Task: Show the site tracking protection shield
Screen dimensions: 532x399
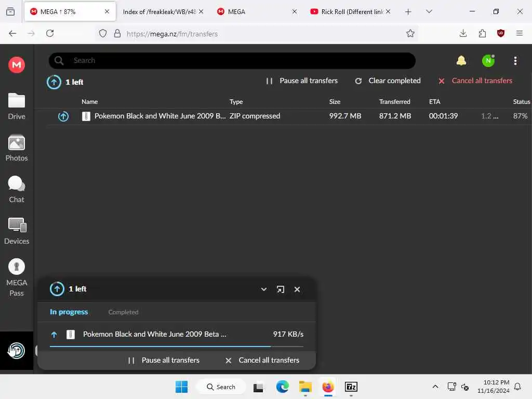Action: click(103, 33)
